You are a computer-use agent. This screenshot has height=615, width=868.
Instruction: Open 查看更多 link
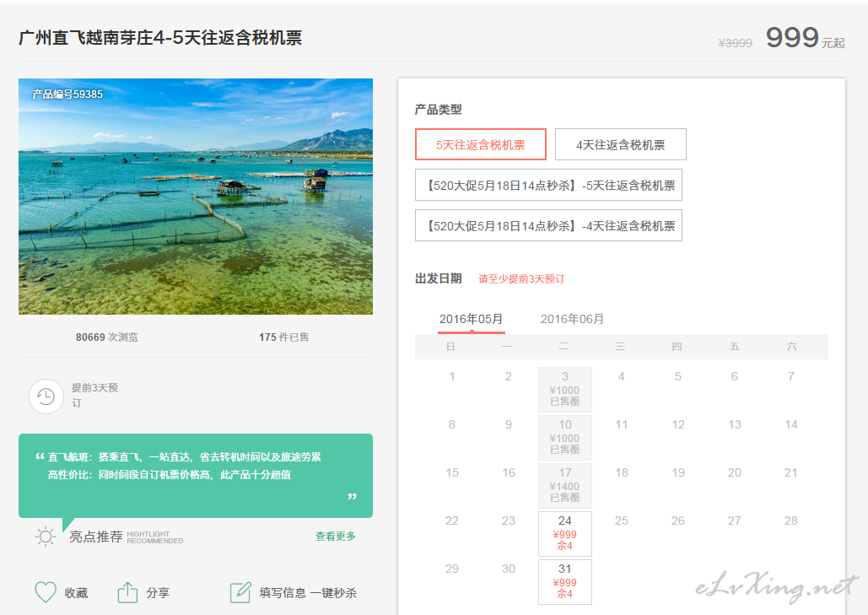point(336,536)
